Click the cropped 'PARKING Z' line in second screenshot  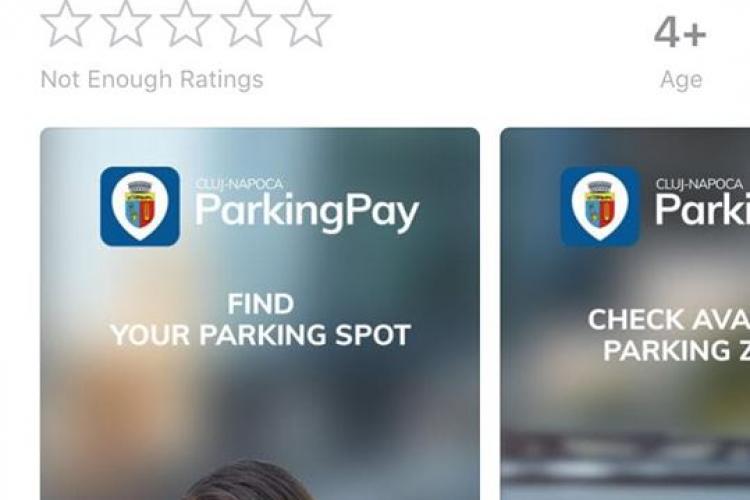(676, 351)
